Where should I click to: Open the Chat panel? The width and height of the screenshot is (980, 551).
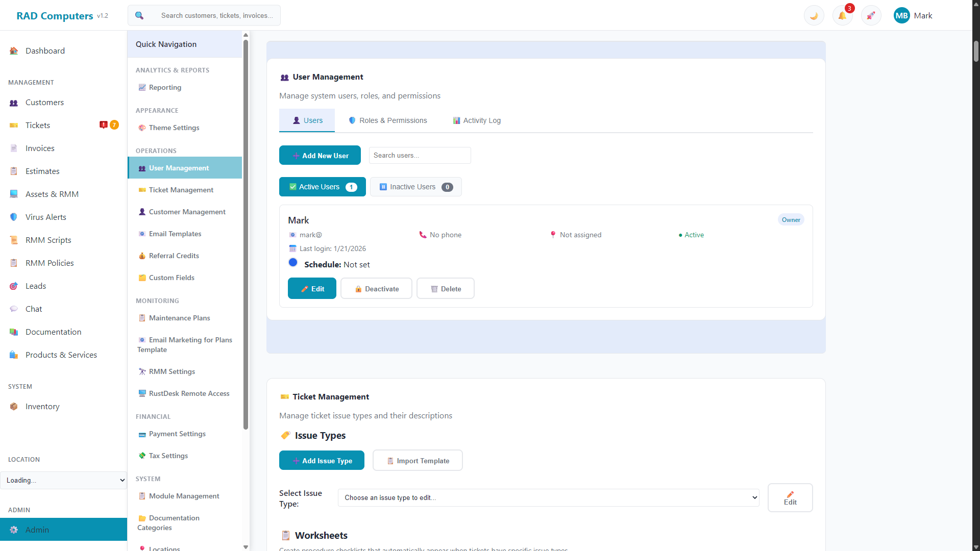pos(34,309)
